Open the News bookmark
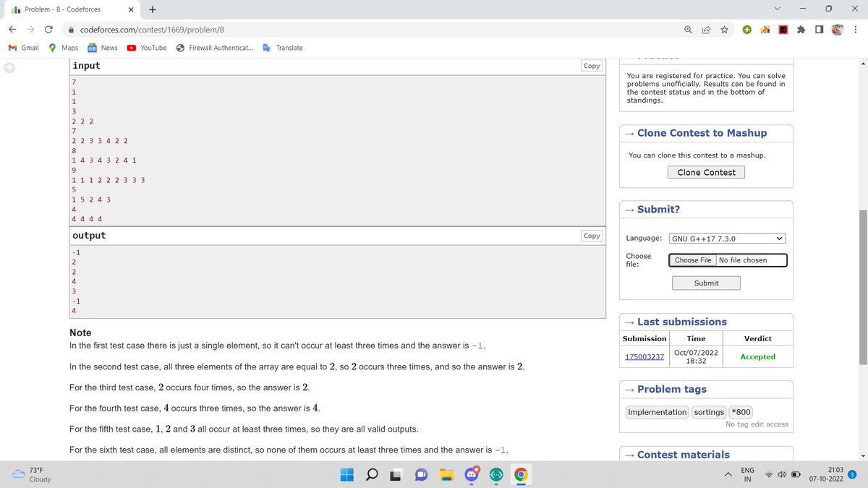Screen dimensions: 868x488 102,48
